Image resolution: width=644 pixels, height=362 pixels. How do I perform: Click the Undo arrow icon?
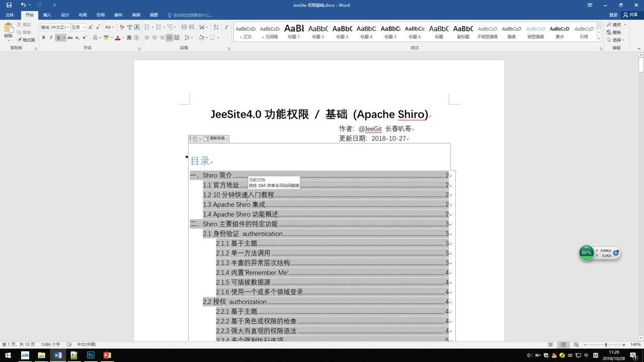click(23, 5)
